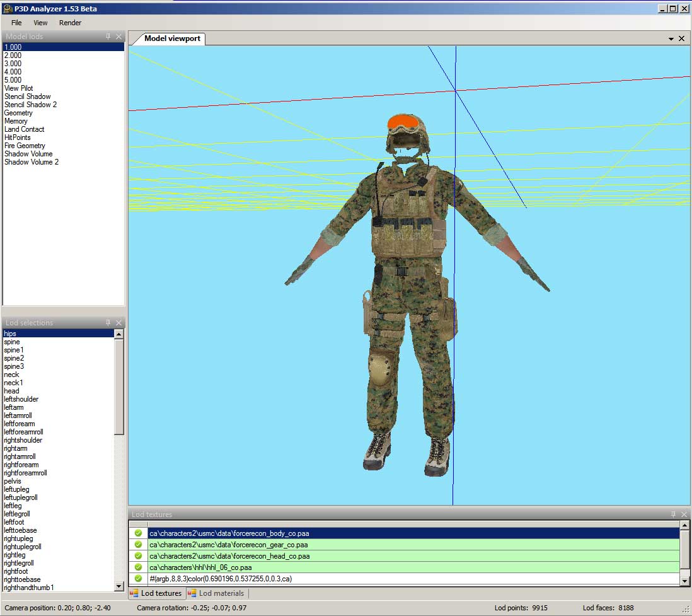Viewport: 692px width, 616px height.
Task: Click the P3D Analyzer title bar icon
Action: pyautogui.click(x=7, y=9)
